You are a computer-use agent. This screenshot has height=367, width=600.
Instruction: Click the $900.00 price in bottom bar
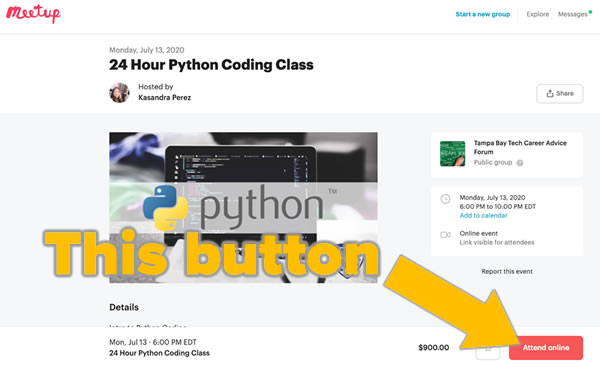(434, 347)
